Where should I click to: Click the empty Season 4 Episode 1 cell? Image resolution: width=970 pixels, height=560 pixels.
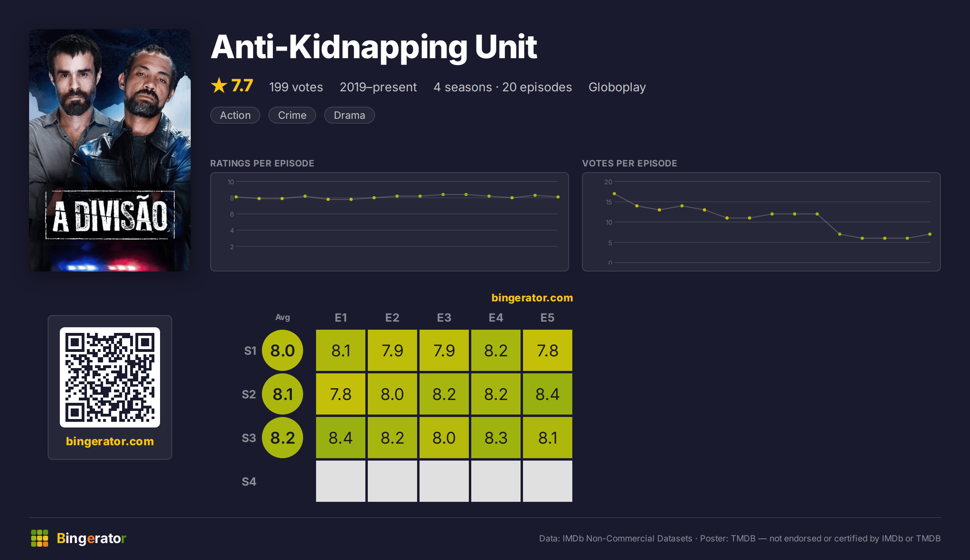pos(341,481)
